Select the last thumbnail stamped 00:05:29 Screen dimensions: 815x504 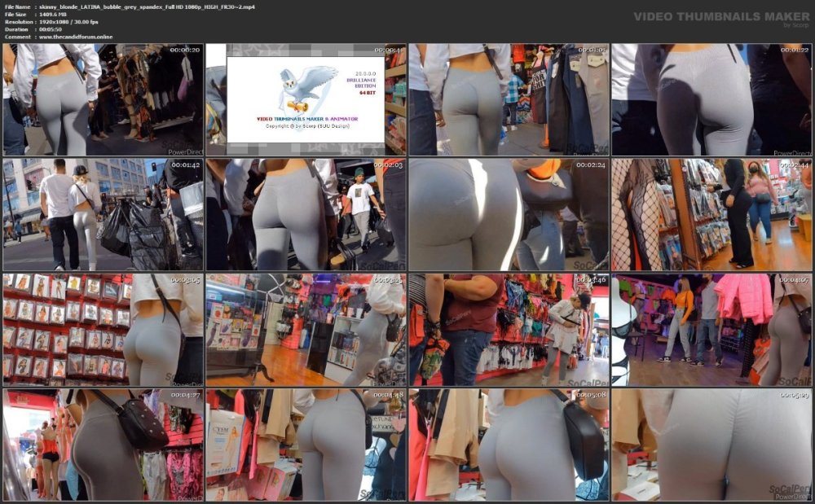tap(711, 445)
